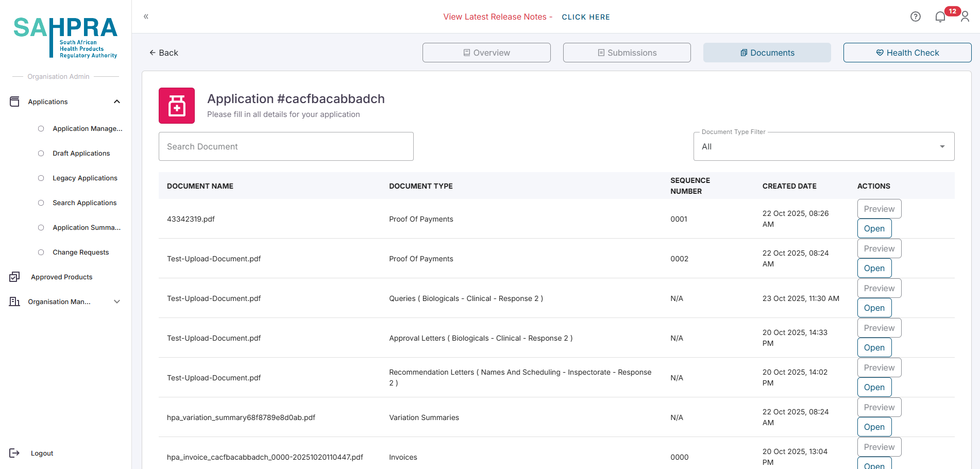Click the Search Document input field
This screenshot has height=469, width=980.
[286, 146]
